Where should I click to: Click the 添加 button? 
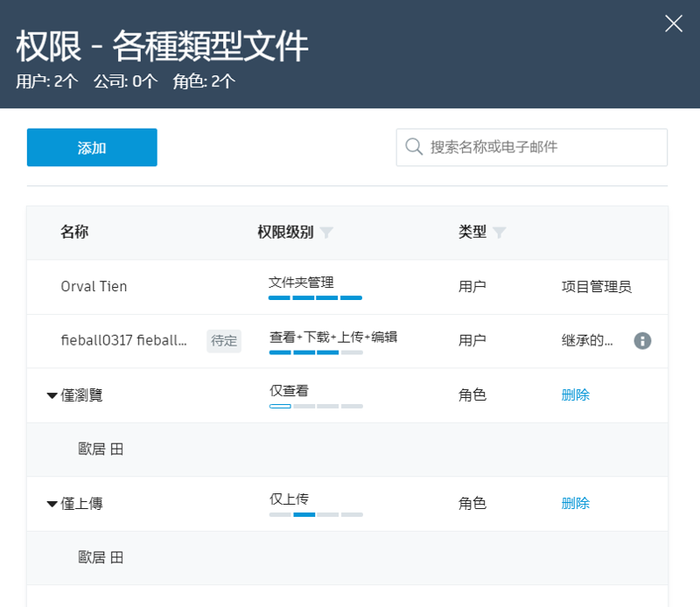pyautogui.click(x=92, y=147)
